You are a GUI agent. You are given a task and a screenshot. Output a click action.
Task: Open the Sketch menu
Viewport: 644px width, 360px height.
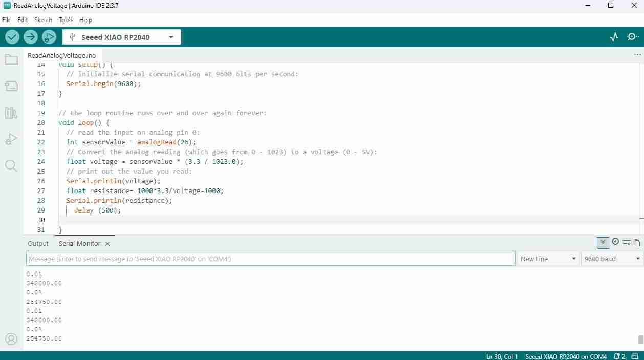43,20
